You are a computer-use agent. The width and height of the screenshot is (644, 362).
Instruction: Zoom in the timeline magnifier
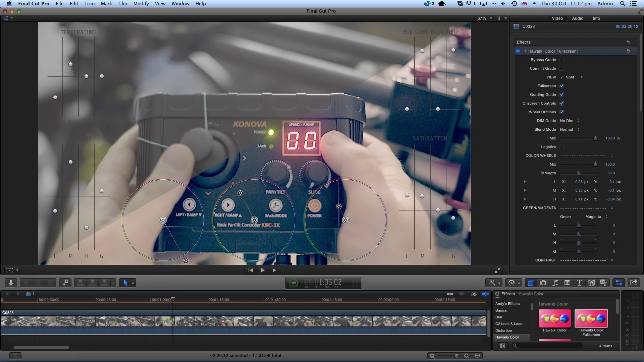tap(467, 356)
